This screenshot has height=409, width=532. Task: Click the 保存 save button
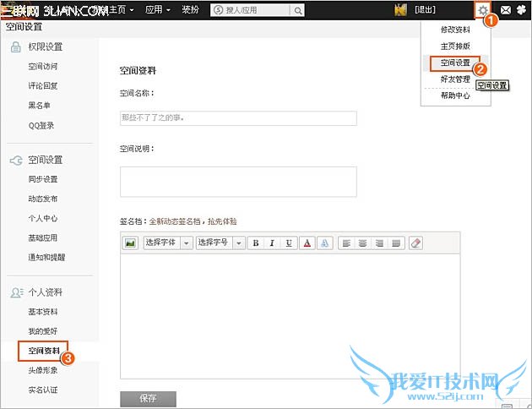(148, 399)
